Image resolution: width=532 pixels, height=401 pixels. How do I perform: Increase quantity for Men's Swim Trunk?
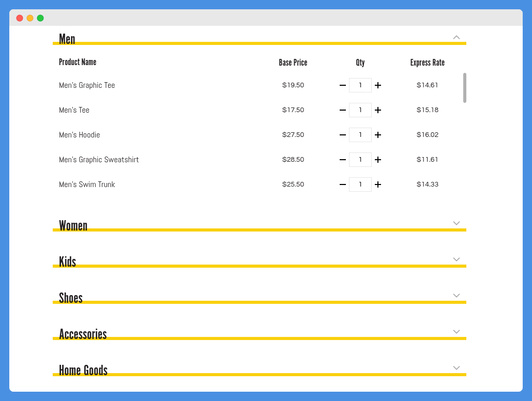click(x=378, y=184)
